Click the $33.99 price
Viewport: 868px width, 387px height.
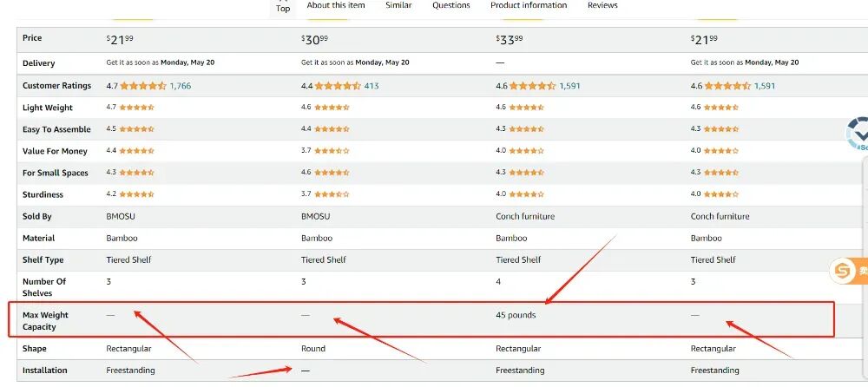509,40
